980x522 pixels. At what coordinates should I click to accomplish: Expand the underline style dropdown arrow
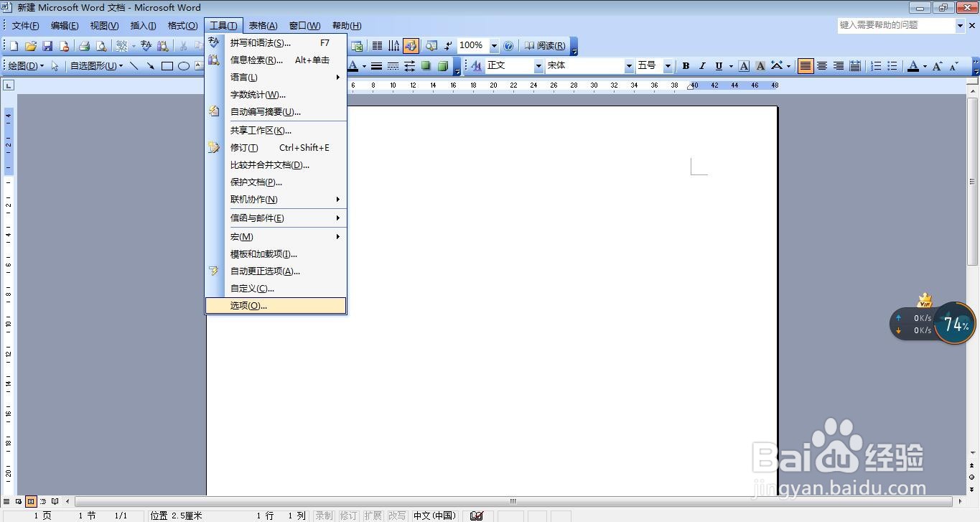[x=731, y=66]
